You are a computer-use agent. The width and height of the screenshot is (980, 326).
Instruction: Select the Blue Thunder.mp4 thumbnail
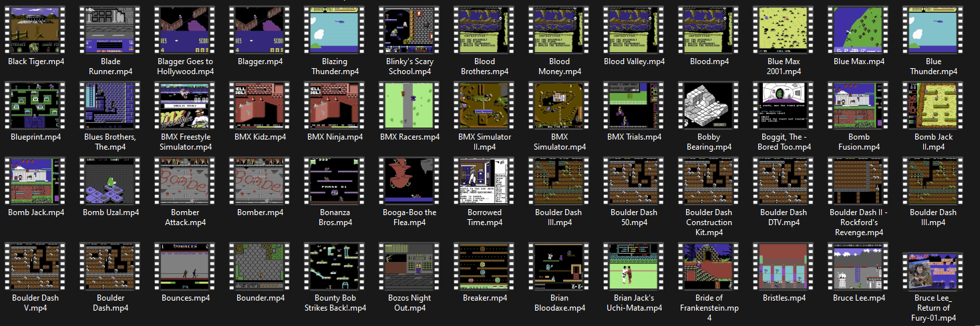click(934, 29)
